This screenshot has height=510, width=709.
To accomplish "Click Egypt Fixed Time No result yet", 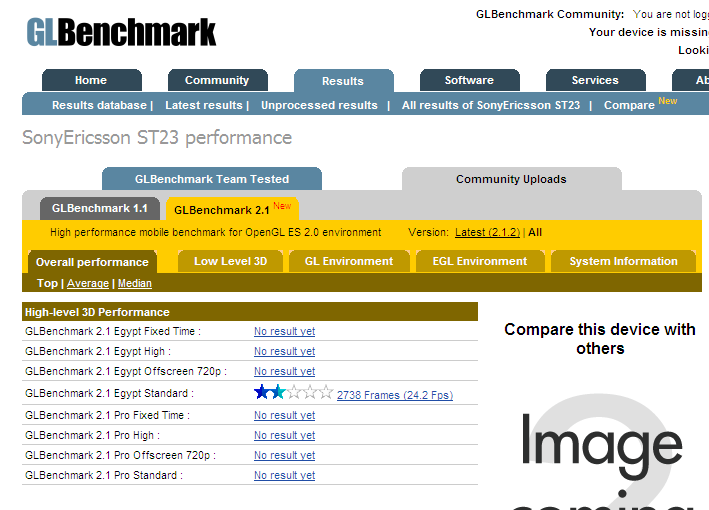I will point(284,331).
